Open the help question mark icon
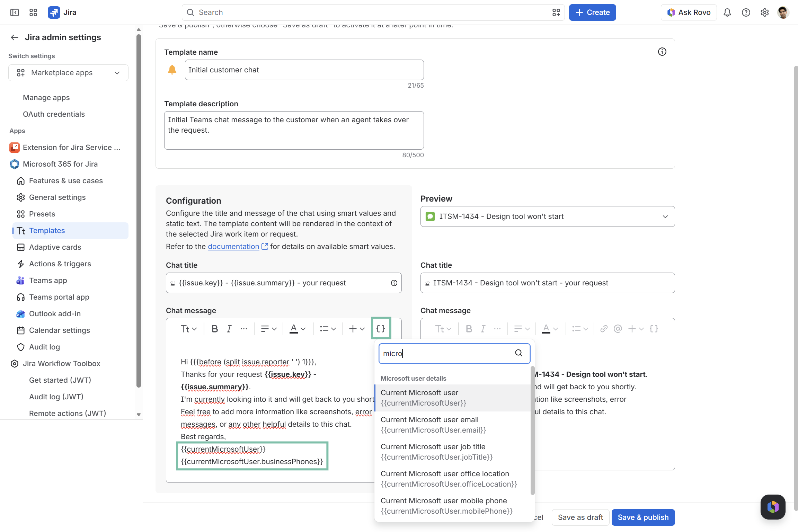This screenshot has width=798, height=532. [x=746, y=12]
